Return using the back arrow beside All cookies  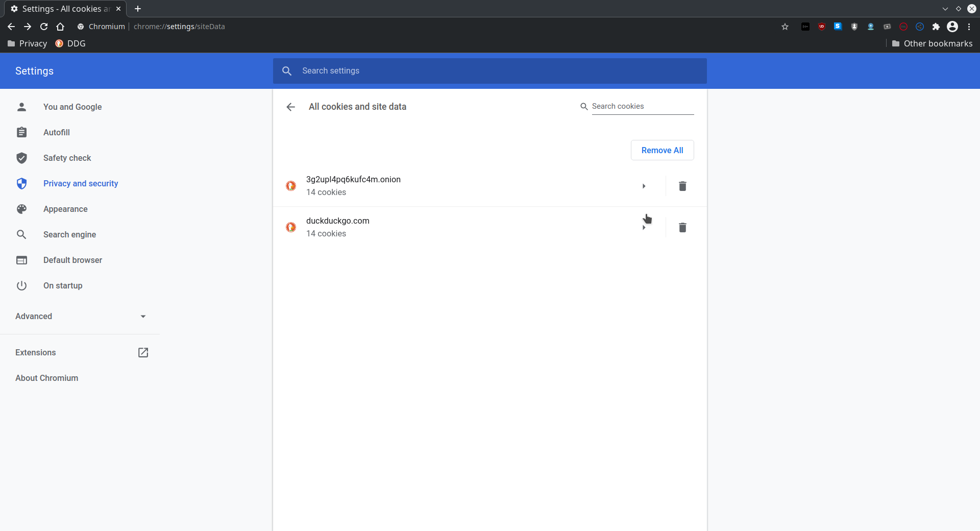[x=291, y=107]
